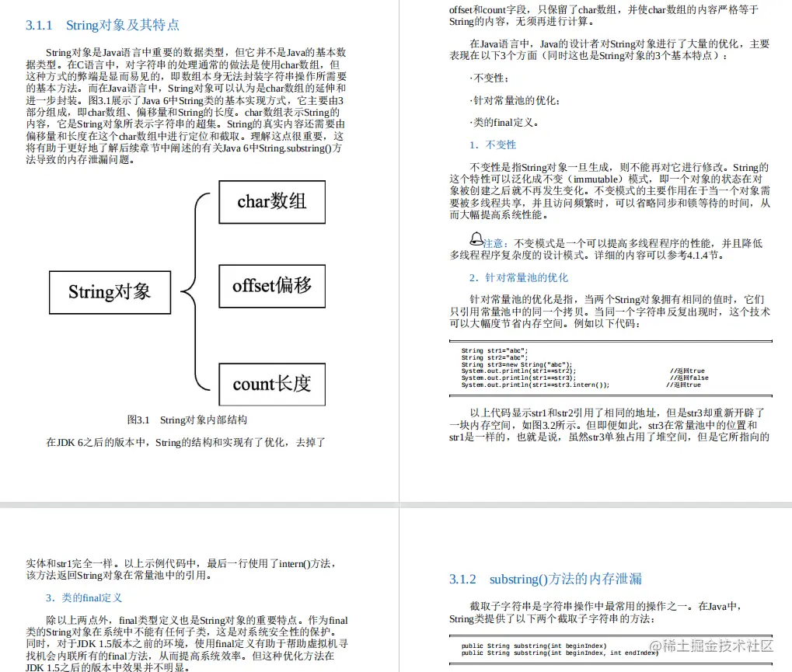This screenshot has height=672, width=792.
Task: Select the String对象 box in the diagram
Action: point(110,293)
